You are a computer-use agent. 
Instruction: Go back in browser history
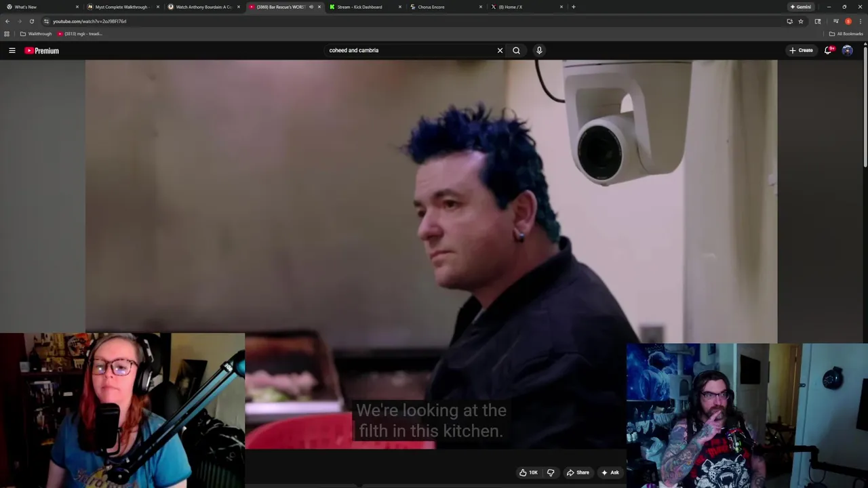coord(7,21)
